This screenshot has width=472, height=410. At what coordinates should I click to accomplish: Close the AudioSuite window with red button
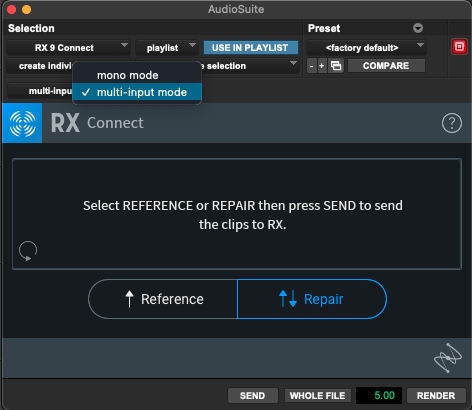pos(12,9)
